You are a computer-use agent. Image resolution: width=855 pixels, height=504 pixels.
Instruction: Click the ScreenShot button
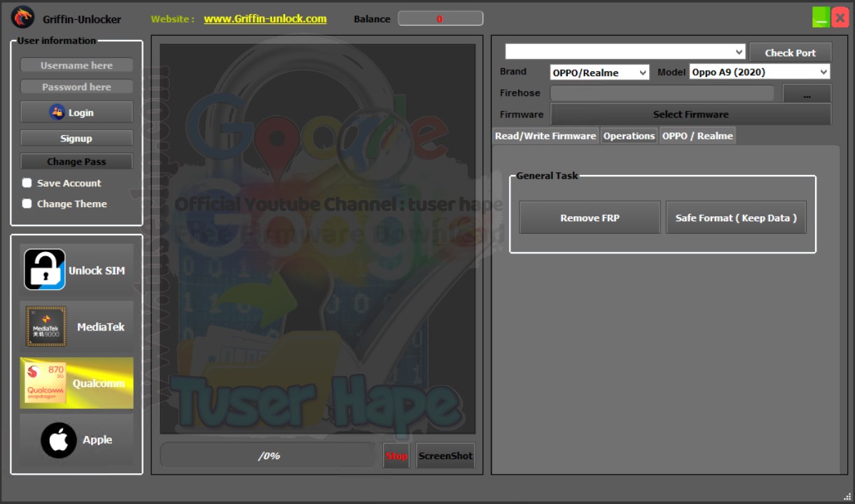[445, 456]
